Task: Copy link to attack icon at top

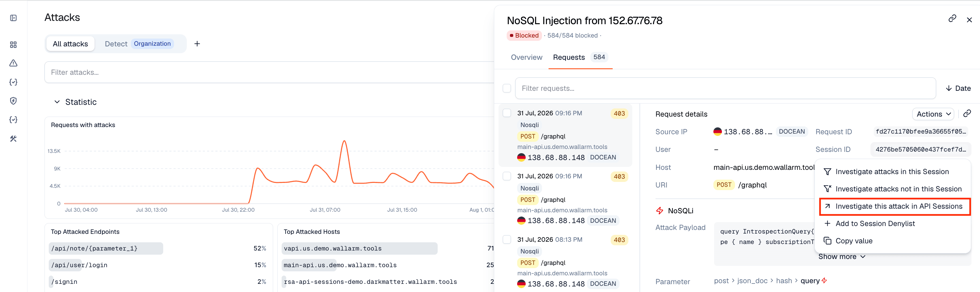Action: click(x=952, y=18)
